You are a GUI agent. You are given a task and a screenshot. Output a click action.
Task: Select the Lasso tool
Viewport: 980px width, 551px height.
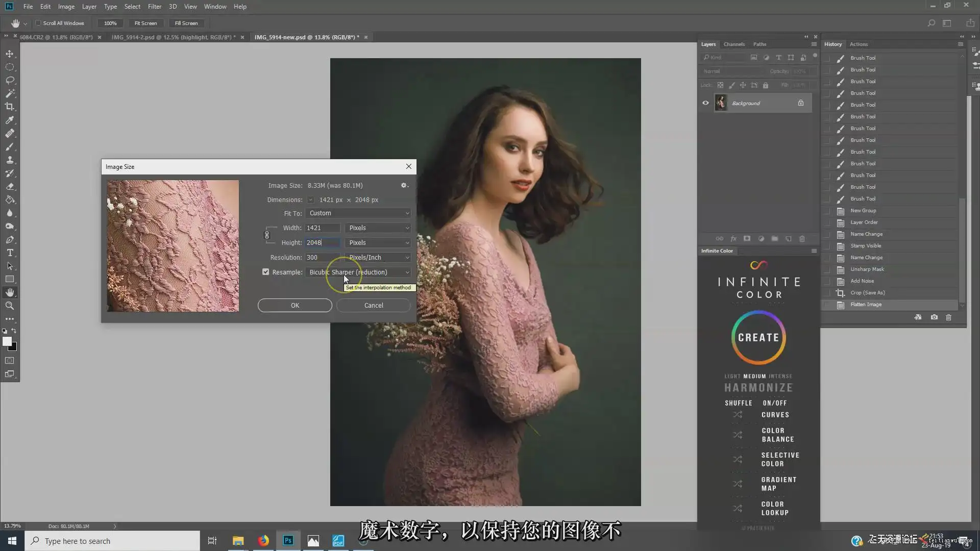pos(10,80)
